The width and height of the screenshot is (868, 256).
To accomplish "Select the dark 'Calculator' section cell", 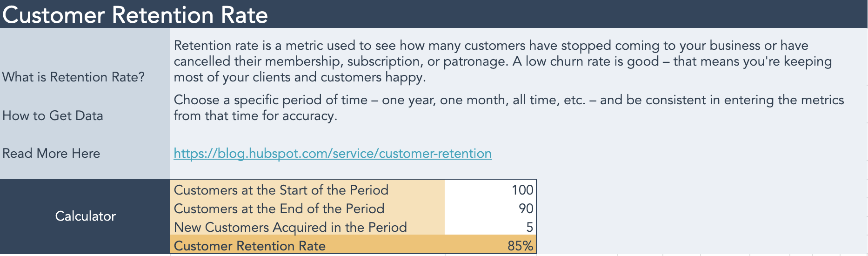I will click(85, 216).
